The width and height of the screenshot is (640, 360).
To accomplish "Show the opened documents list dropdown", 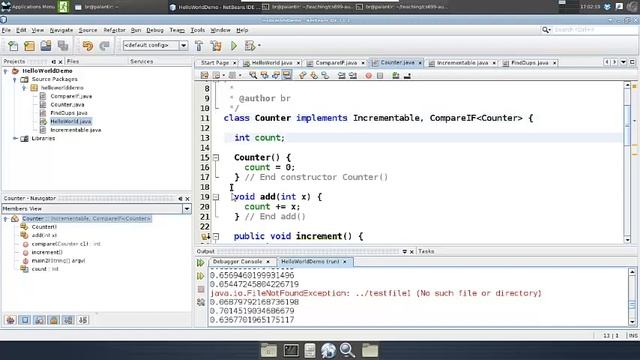I will [623, 62].
